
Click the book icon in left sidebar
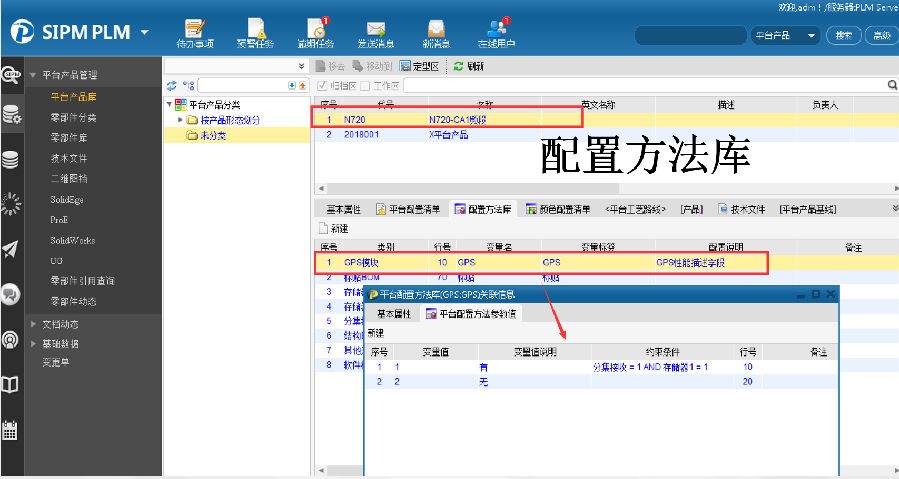11,384
